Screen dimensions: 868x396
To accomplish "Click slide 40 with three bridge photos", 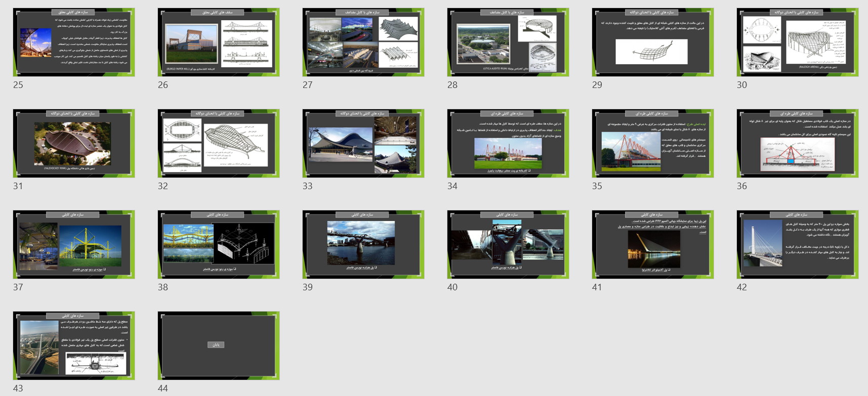I will pyautogui.click(x=508, y=245).
